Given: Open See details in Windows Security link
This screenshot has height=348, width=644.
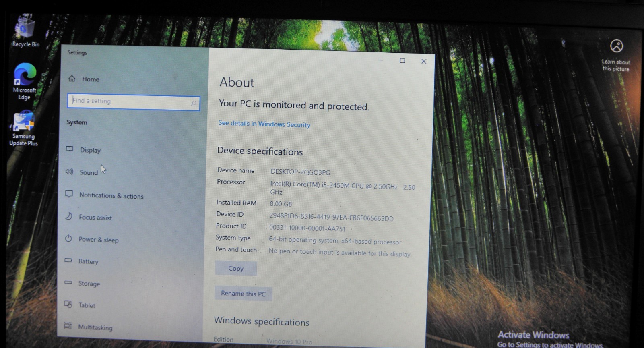Looking at the screenshot, I should click(264, 124).
